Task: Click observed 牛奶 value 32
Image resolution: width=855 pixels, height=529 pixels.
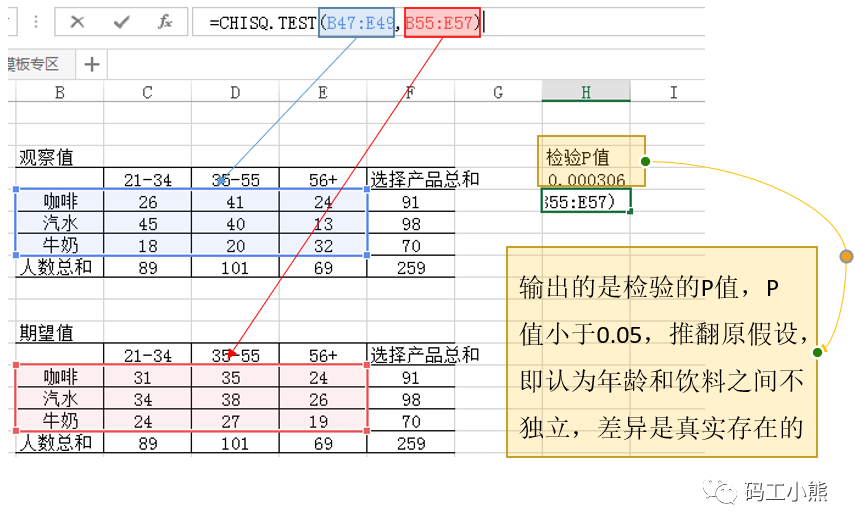Action: click(x=323, y=245)
